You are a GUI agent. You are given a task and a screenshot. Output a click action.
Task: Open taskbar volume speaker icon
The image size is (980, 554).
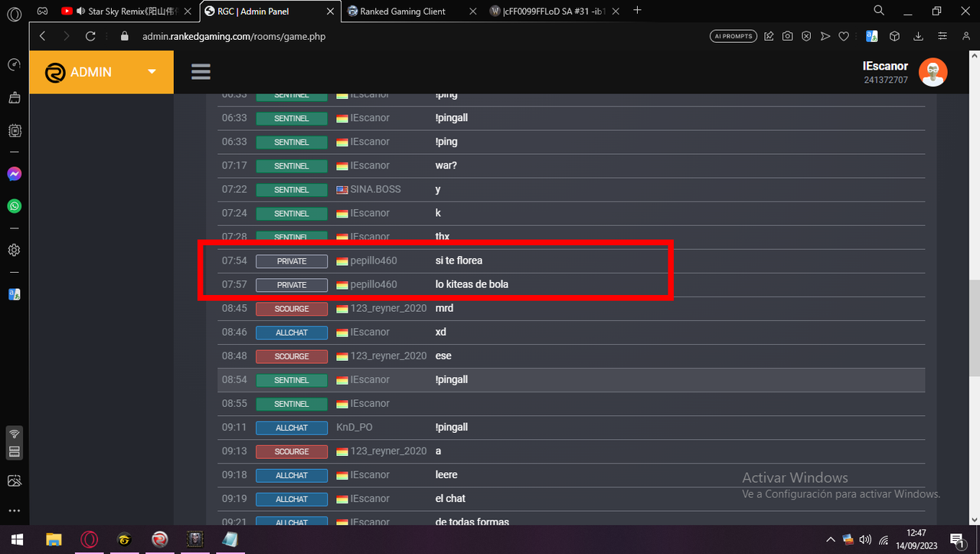[865, 539]
